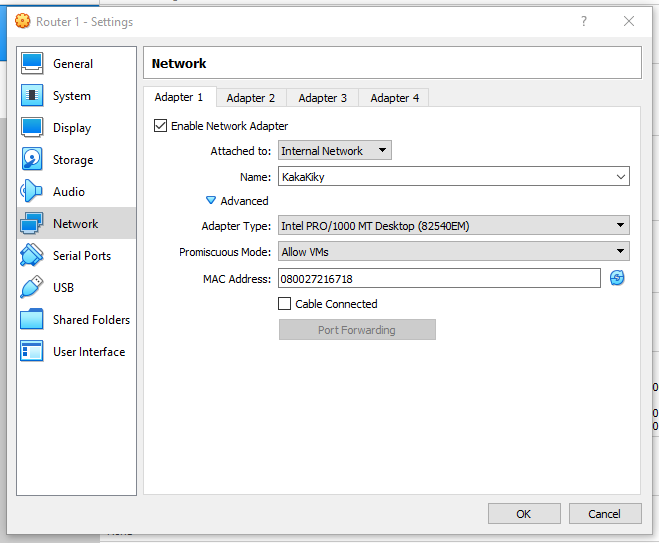
Task: Select the Shared Folders category label
Action: [x=92, y=319]
